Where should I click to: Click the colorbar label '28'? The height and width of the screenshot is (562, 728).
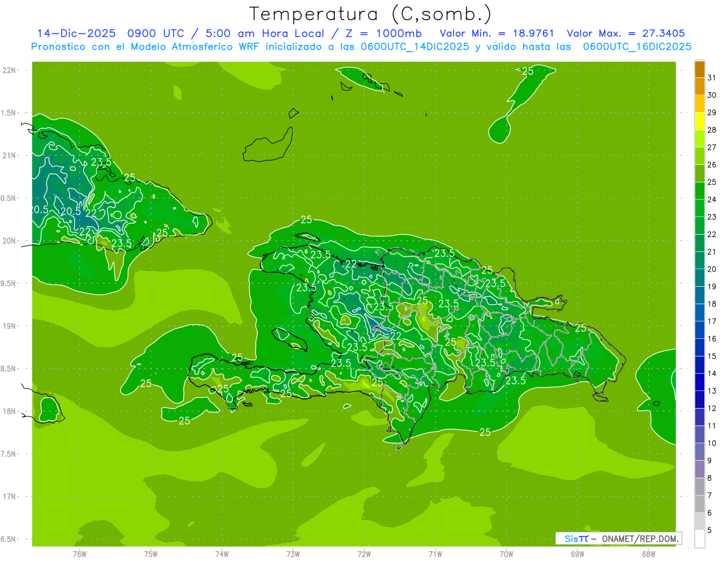(x=712, y=130)
